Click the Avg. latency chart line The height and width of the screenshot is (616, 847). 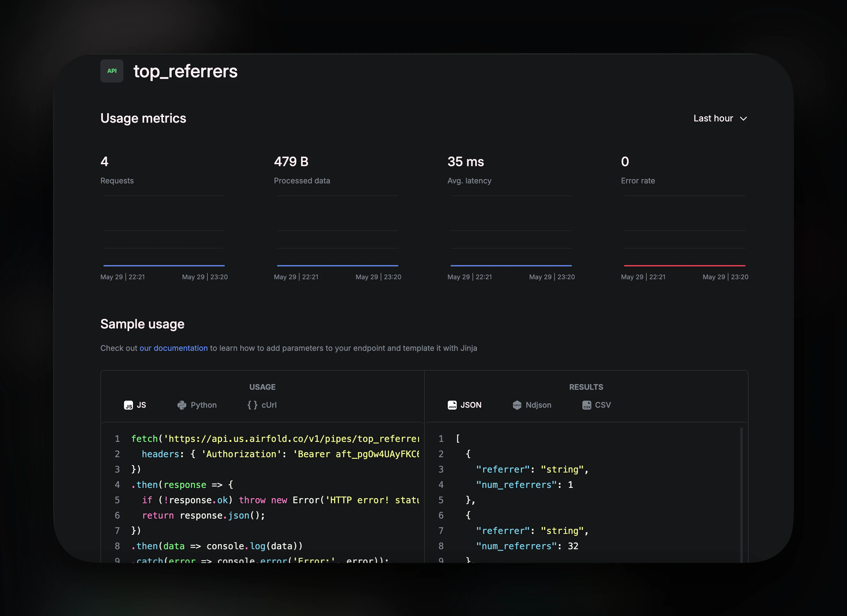[x=511, y=266]
